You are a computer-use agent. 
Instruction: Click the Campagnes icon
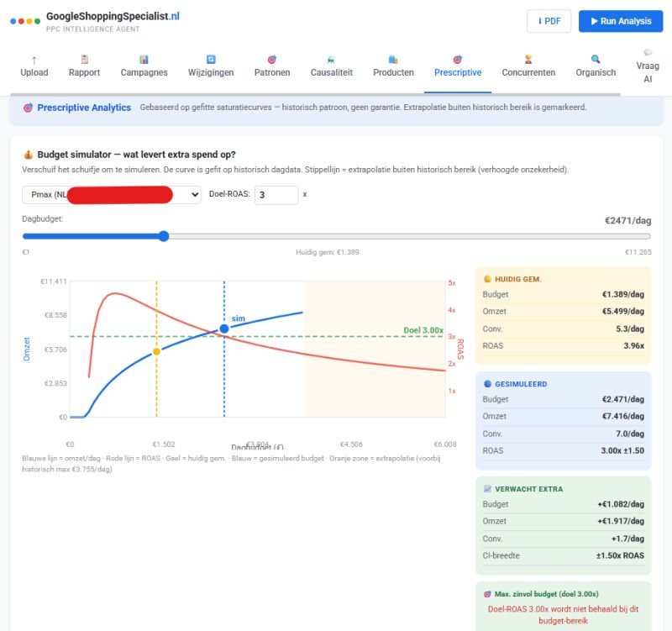tap(144, 60)
